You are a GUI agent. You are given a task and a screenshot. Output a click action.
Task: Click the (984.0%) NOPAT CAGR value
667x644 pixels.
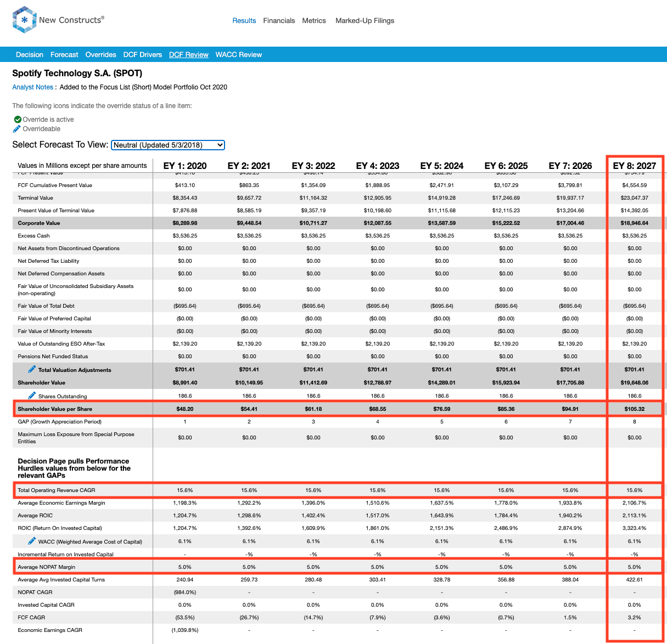(x=185, y=592)
